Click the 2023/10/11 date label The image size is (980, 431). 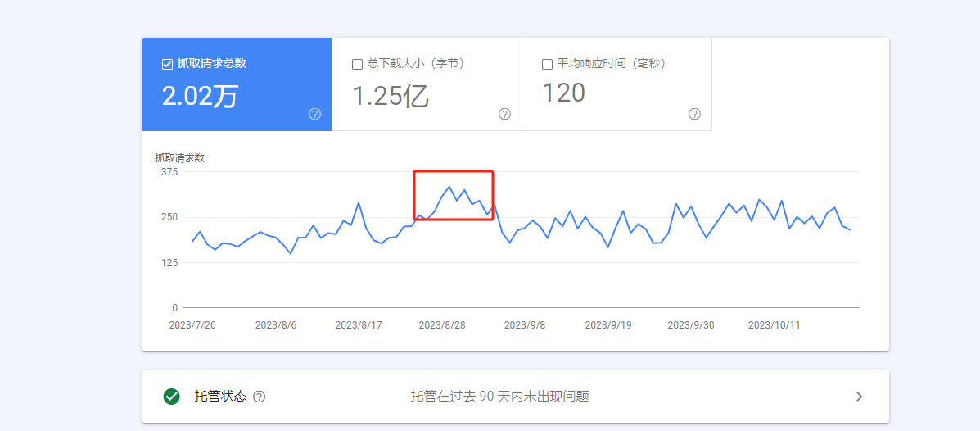tap(775, 325)
